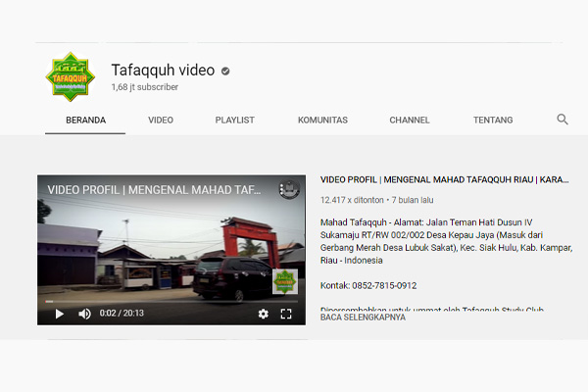
Task: Click the 1,68 jt subscriber text
Action: coord(145,87)
